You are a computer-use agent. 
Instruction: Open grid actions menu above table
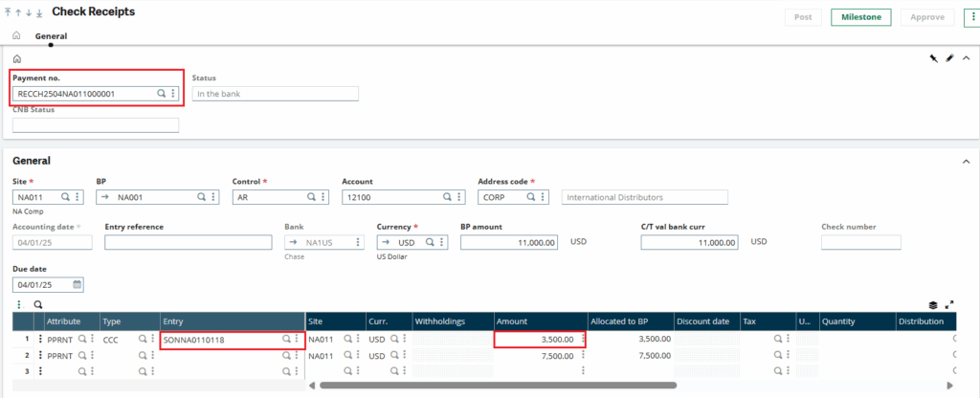tap(19, 305)
